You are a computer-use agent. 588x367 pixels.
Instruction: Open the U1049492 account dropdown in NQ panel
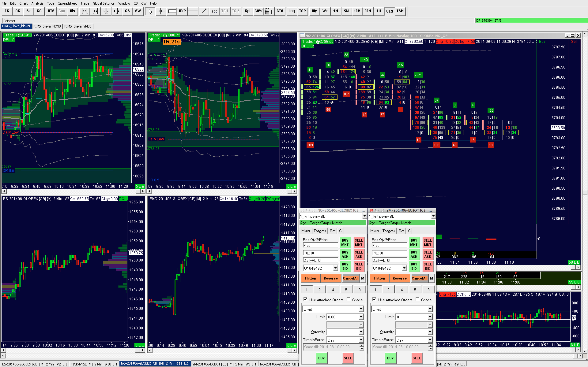pos(335,268)
